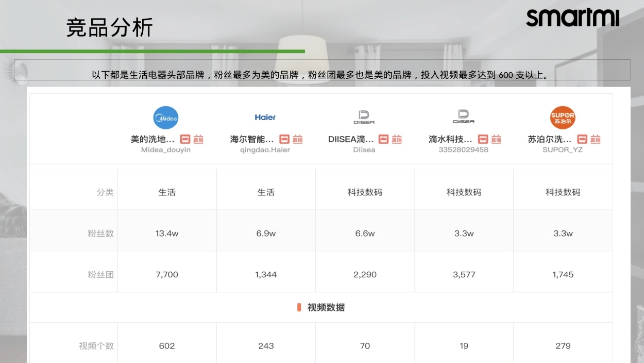The width and height of the screenshot is (644, 363).
Task: Open the 滴水科技… account name
Action: [x=450, y=139]
